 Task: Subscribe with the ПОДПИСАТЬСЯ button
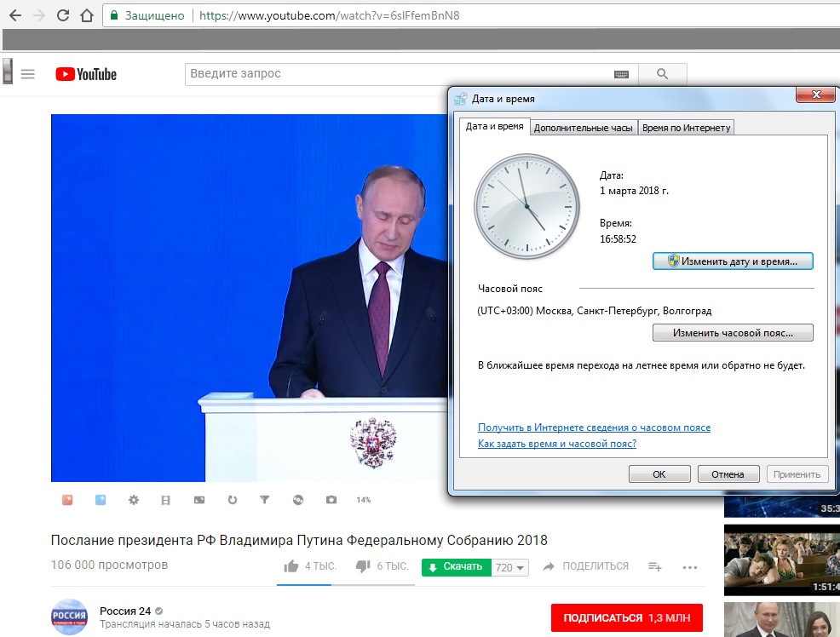627,617
